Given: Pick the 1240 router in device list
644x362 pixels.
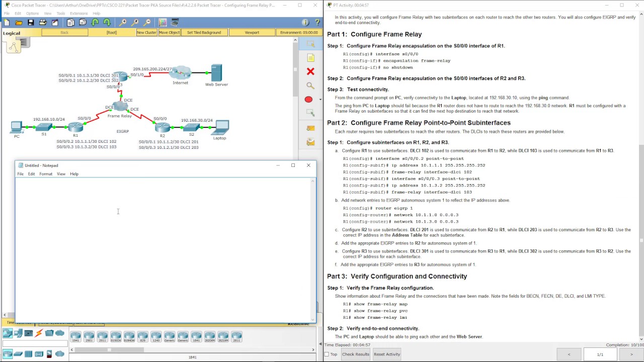Looking at the screenshot, I should 156,336.
